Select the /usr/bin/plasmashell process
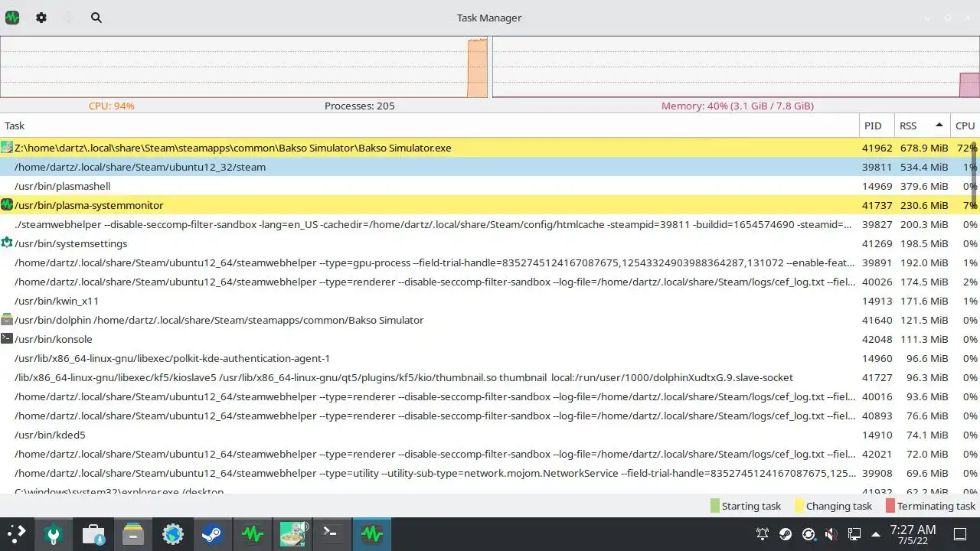The width and height of the screenshot is (980, 551). 490,186
